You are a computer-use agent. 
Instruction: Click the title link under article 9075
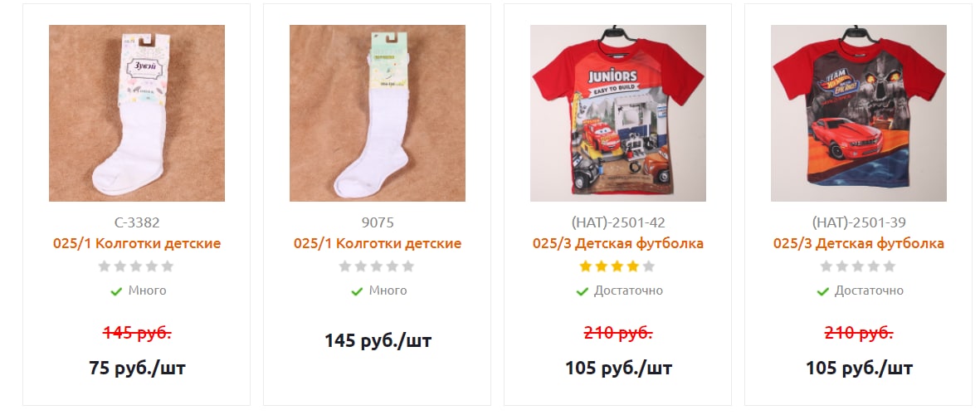tap(378, 244)
